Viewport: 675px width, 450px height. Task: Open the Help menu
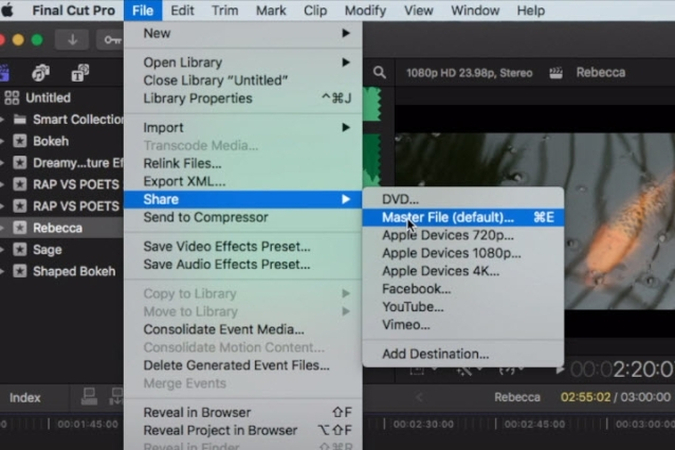531,10
